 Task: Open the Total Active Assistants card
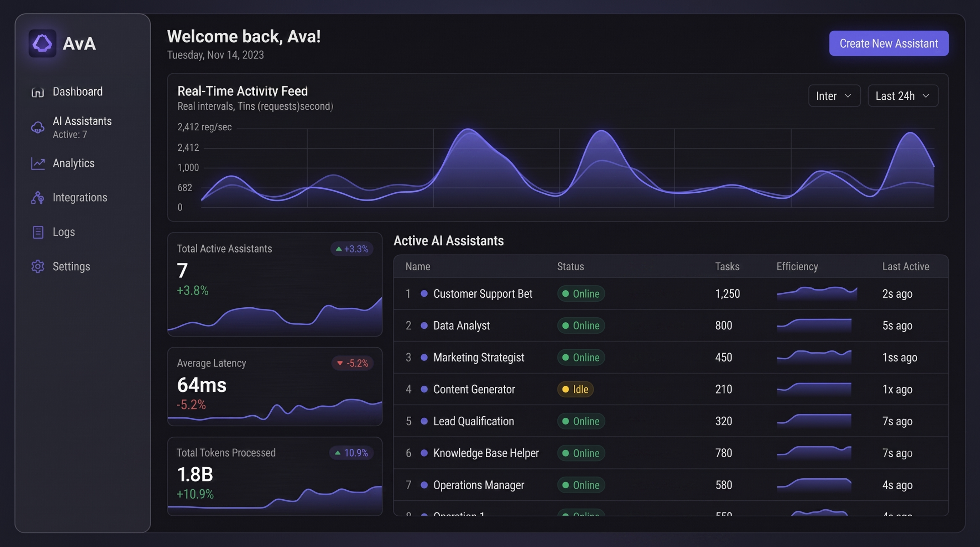click(275, 285)
